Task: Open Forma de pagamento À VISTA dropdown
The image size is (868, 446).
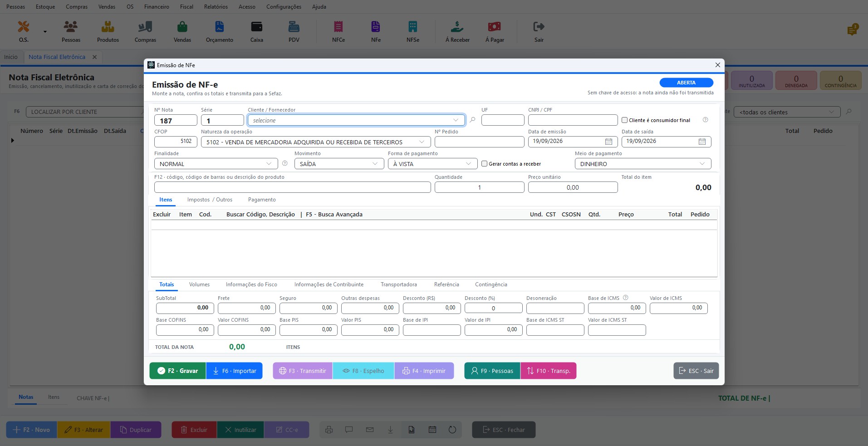Action: (432, 164)
